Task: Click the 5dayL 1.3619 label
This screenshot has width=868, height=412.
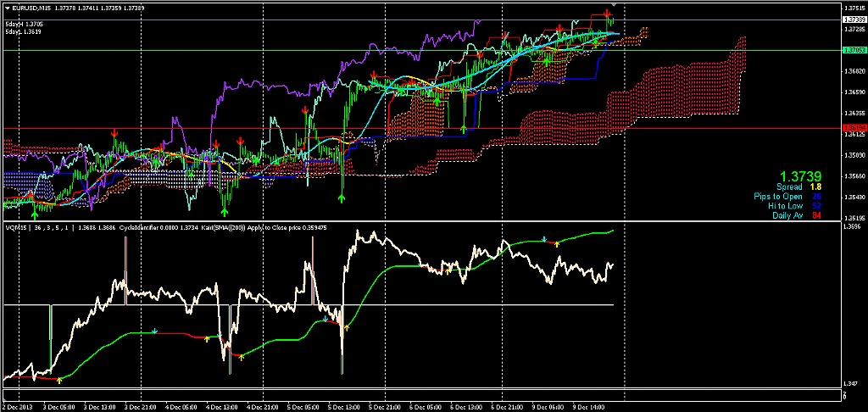Action: (16, 32)
